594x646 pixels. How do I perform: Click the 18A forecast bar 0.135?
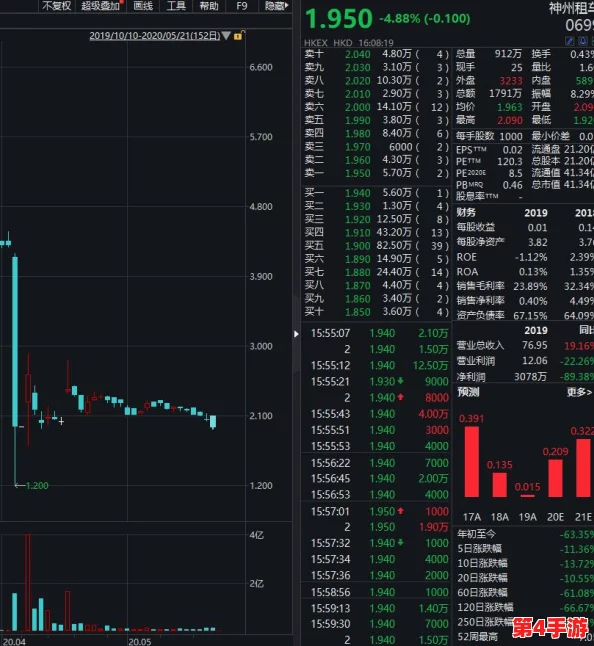500,484
